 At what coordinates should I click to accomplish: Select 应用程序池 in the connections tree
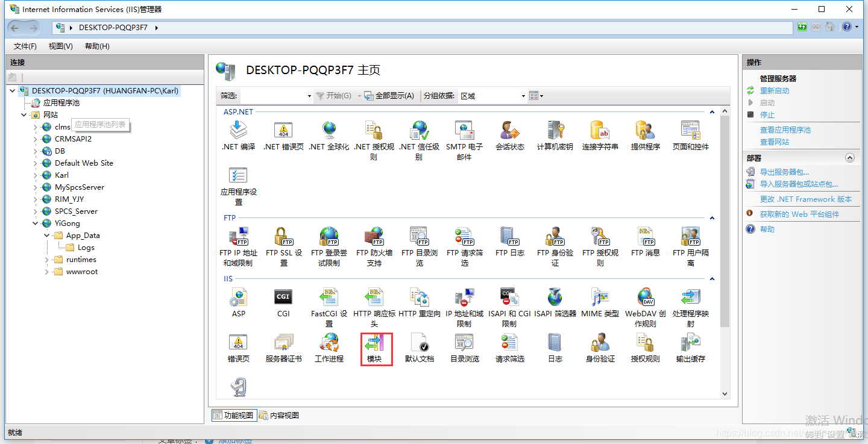pos(61,103)
